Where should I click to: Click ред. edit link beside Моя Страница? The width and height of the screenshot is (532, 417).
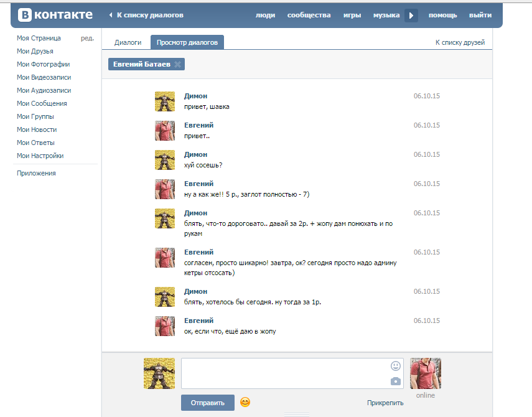(87, 38)
